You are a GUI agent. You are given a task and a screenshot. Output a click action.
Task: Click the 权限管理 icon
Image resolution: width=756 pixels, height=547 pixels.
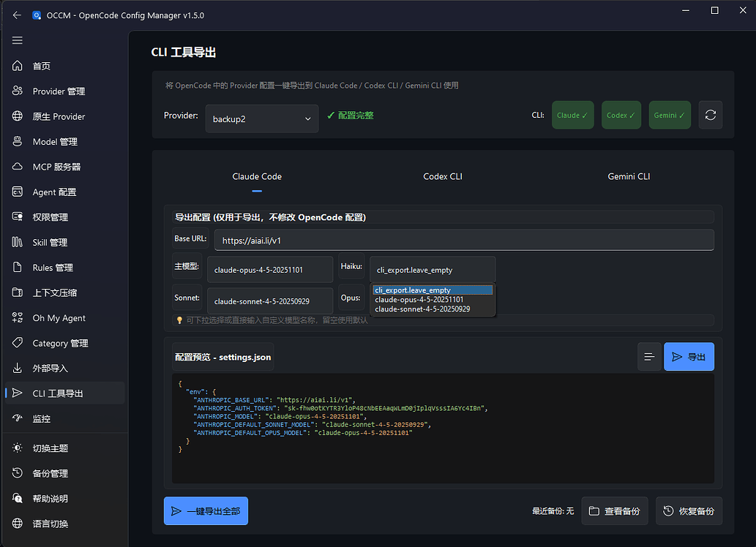18,216
